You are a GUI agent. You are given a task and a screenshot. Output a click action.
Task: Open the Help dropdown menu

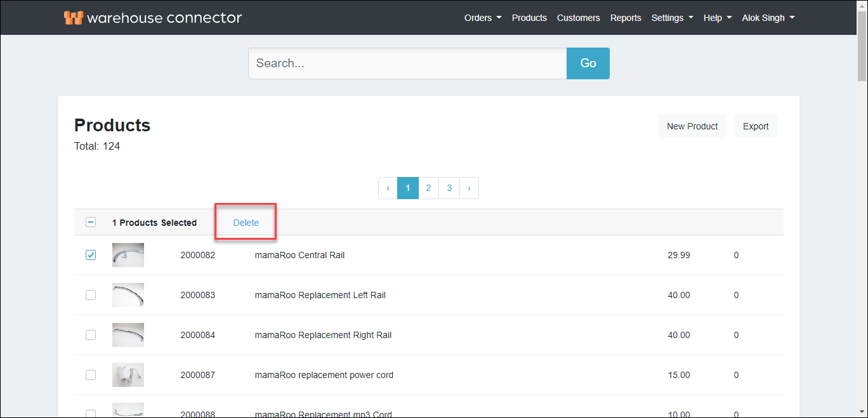tap(717, 18)
